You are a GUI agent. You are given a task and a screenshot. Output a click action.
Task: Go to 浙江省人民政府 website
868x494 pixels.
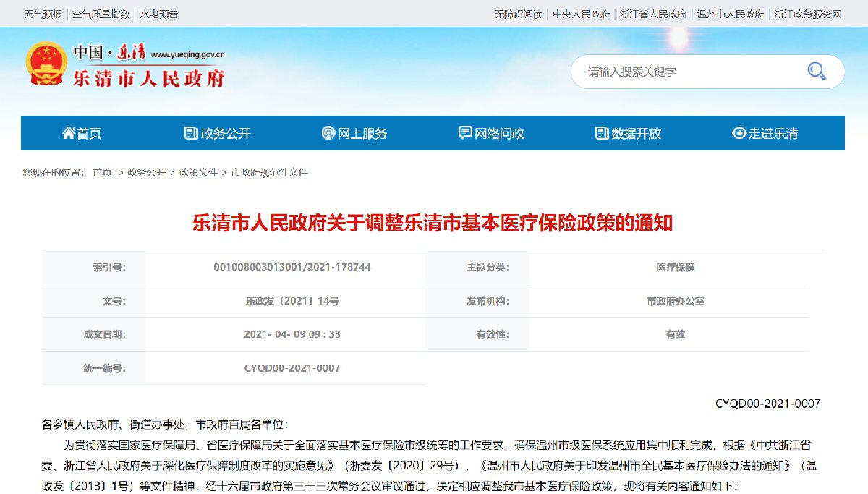coord(653,14)
